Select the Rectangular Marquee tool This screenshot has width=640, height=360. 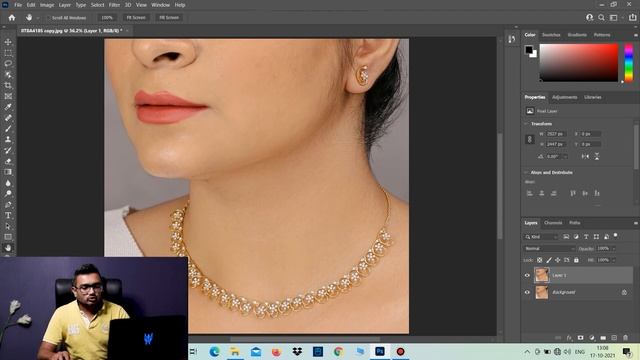[x=8, y=53]
